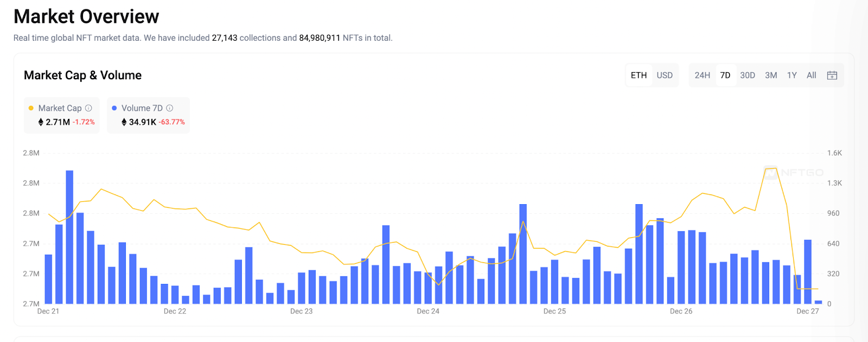Open the custom date range calendar icon
The width and height of the screenshot is (868, 342).
[832, 75]
